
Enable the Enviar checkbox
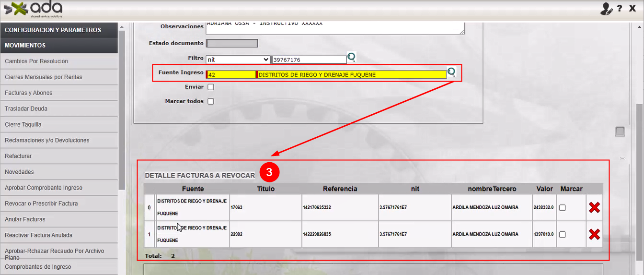[x=211, y=87]
